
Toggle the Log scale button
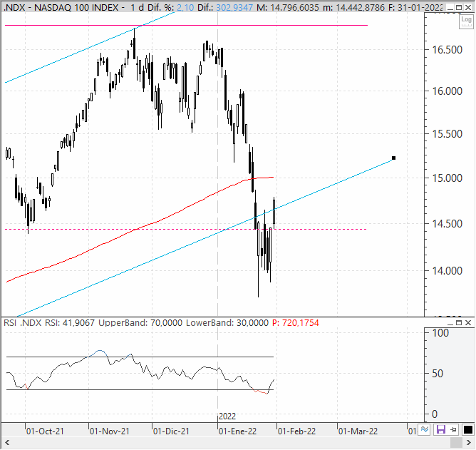(x=466, y=21)
